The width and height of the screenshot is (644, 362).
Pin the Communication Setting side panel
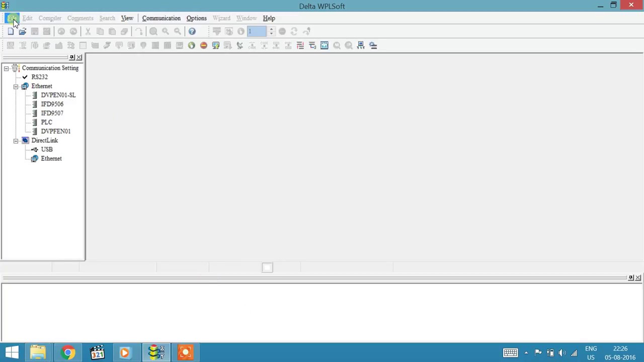click(72, 57)
